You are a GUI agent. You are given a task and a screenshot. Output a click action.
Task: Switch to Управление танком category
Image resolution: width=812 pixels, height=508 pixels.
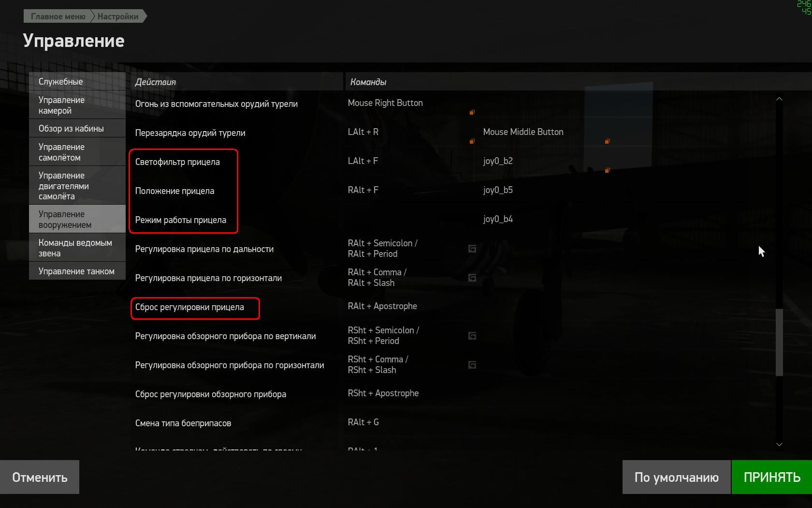77,271
